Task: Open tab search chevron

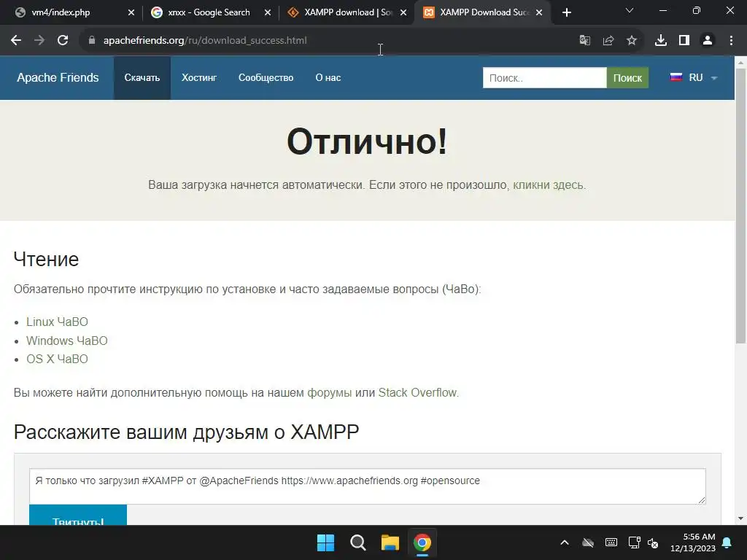Action: coord(630,10)
